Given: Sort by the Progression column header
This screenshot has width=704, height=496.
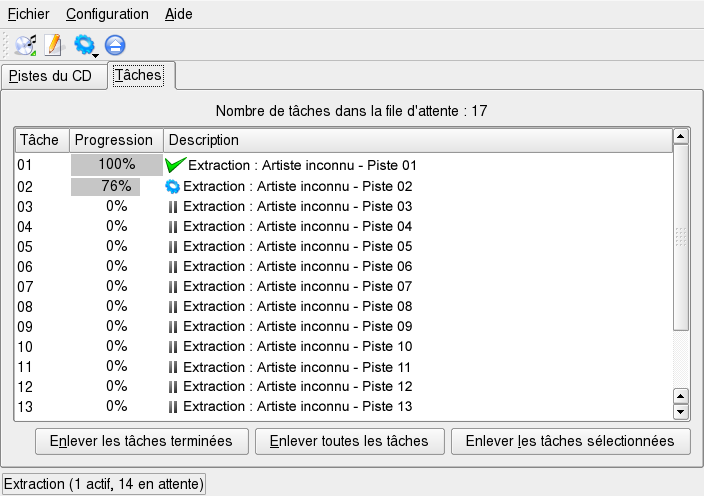Looking at the screenshot, I should pyautogui.click(x=114, y=140).
